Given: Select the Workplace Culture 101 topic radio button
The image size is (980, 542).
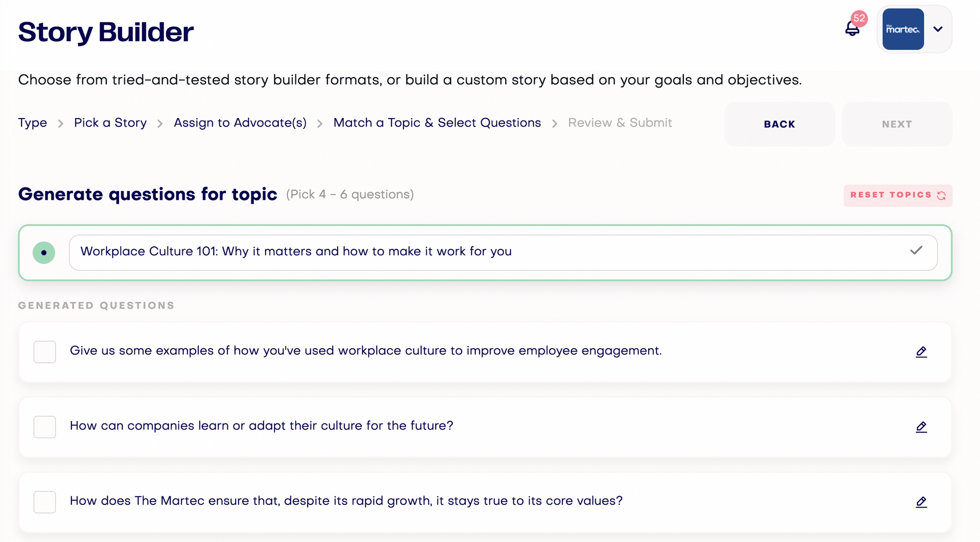Looking at the screenshot, I should click(44, 253).
